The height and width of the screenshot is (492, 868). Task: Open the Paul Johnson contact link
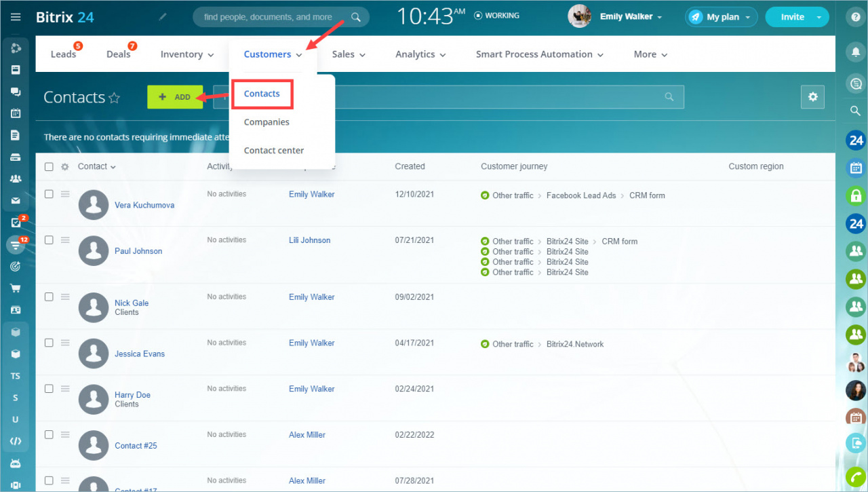point(138,251)
